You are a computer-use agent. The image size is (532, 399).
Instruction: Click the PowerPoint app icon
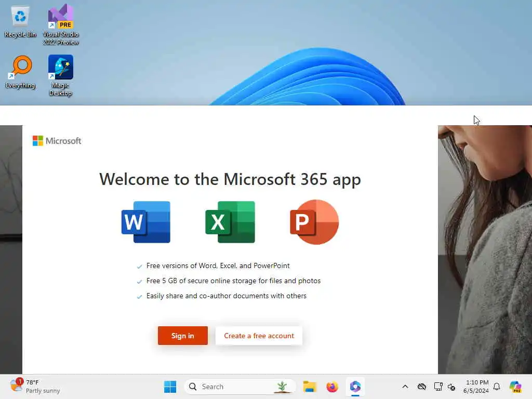coord(314,222)
